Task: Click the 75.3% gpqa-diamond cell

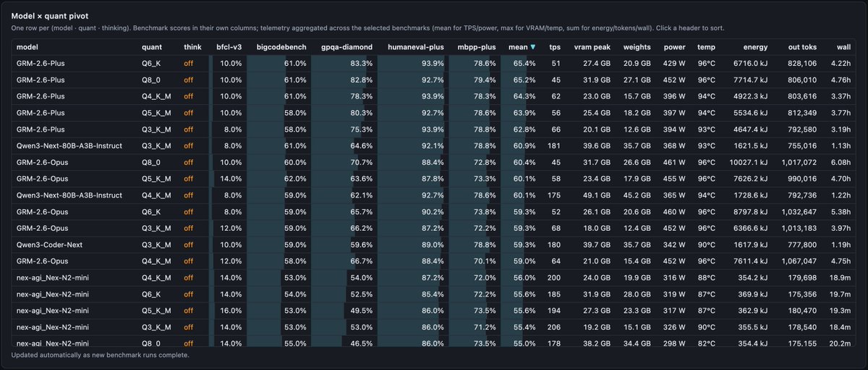Action: tap(362, 130)
